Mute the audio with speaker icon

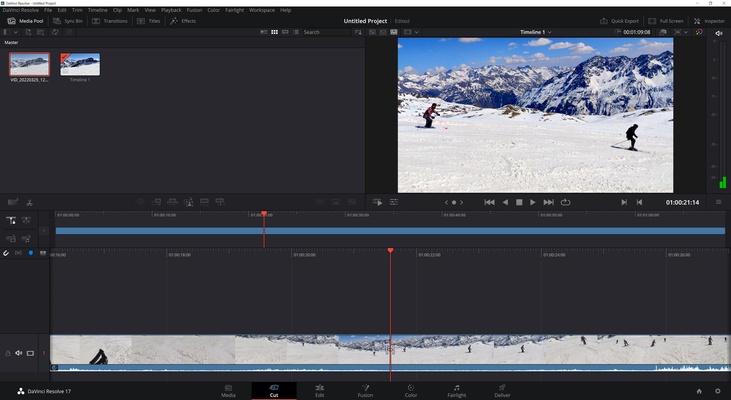pos(718,33)
